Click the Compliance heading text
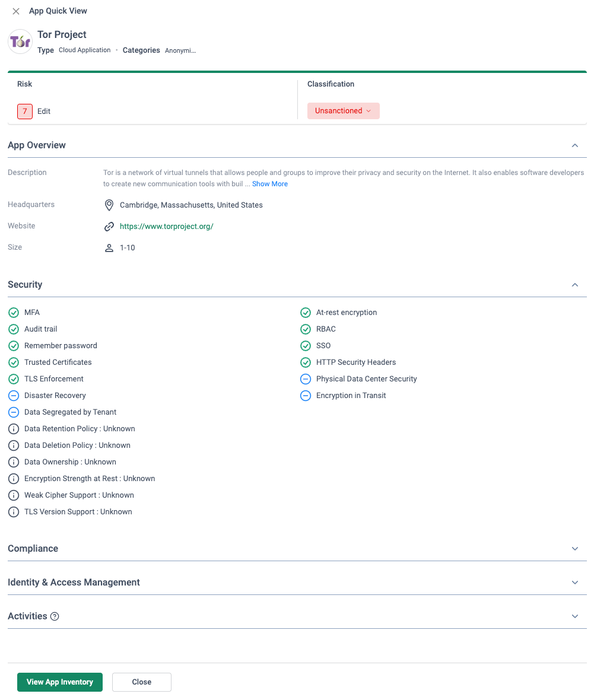This screenshot has width=594, height=700. [33, 548]
